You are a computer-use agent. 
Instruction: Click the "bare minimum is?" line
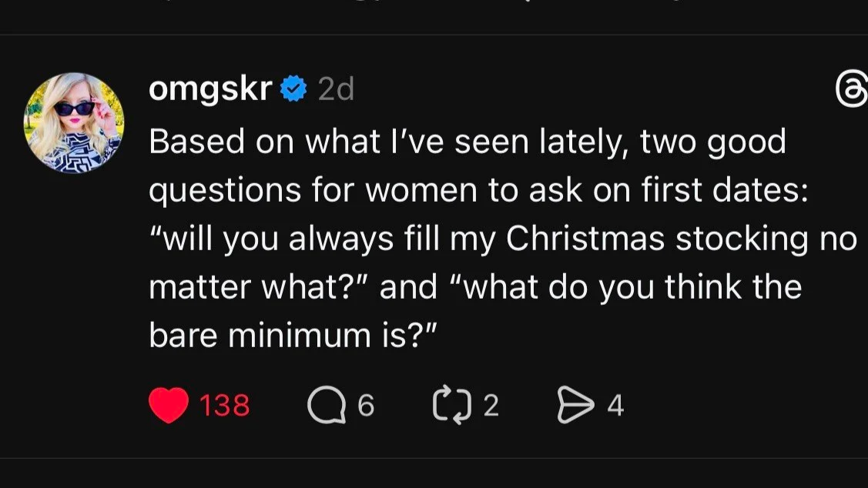point(293,336)
